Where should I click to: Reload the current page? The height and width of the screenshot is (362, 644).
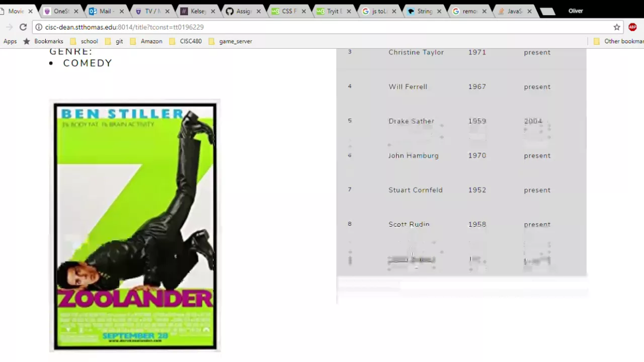pos(23,27)
